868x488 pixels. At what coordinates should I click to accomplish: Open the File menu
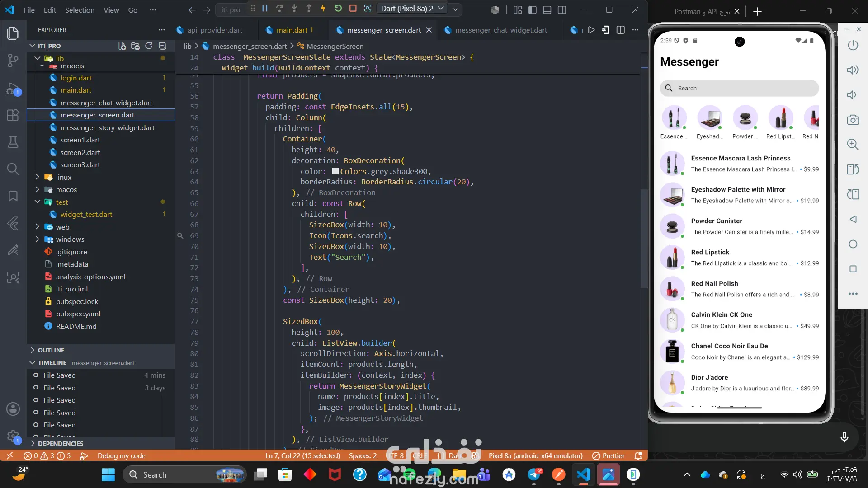[x=29, y=10]
